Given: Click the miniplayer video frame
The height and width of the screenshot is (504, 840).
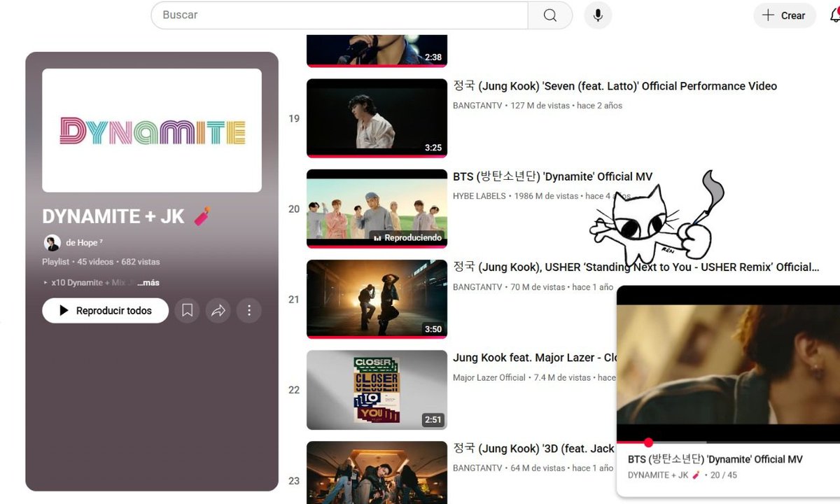Looking at the screenshot, I should click(x=728, y=364).
